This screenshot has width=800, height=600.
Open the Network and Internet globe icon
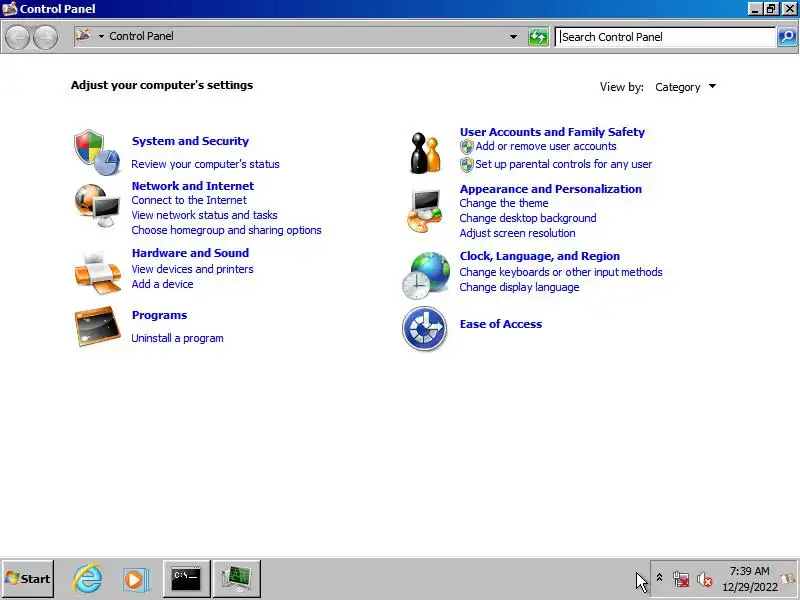point(96,205)
